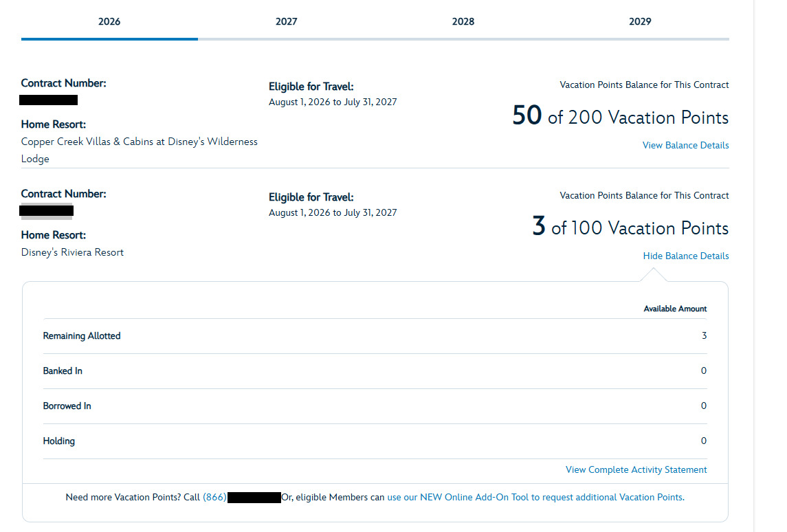The image size is (787, 532).
Task: Click the Holding row label
Action: 58,441
